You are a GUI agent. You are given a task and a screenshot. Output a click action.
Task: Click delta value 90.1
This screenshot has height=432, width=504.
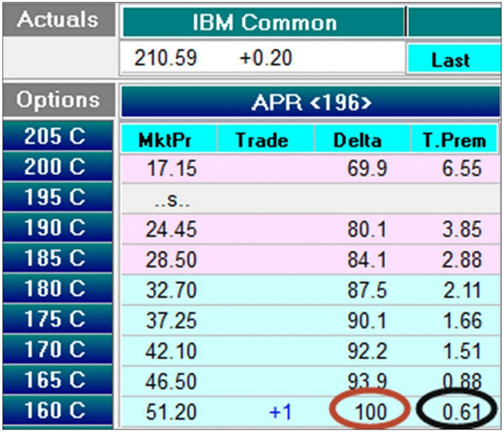point(367,321)
